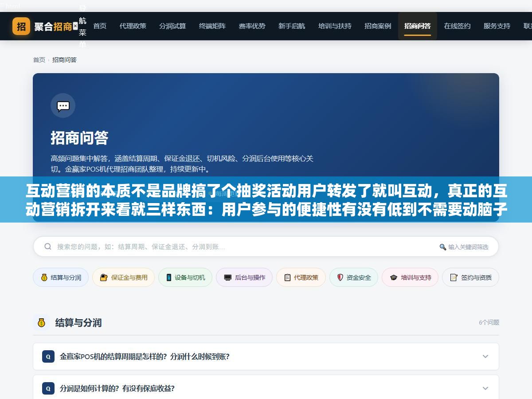Filter by 资金安全 category chip

click(354, 278)
